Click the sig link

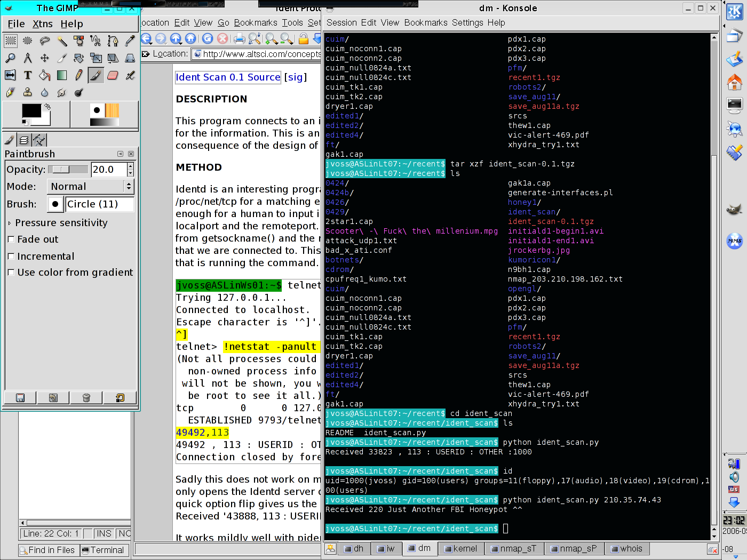(x=295, y=77)
